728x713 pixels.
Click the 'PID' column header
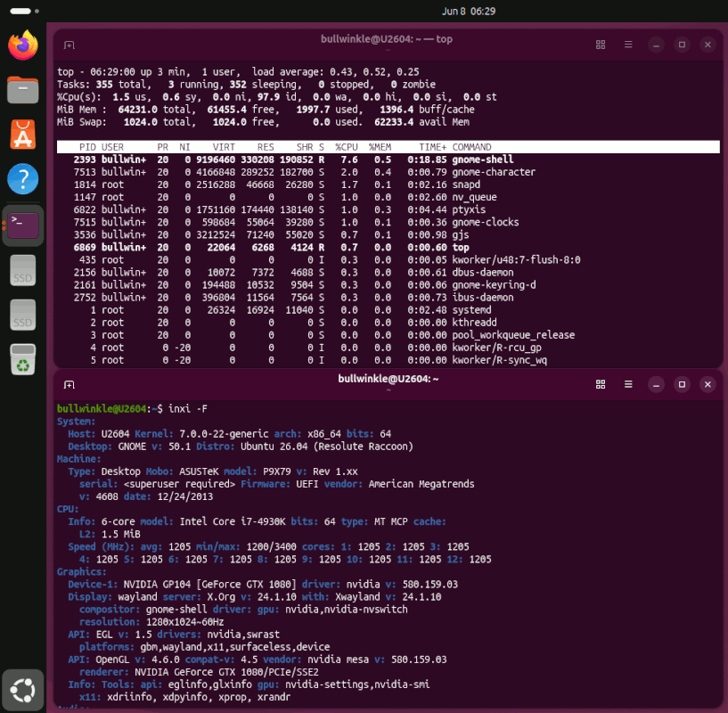point(87,147)
